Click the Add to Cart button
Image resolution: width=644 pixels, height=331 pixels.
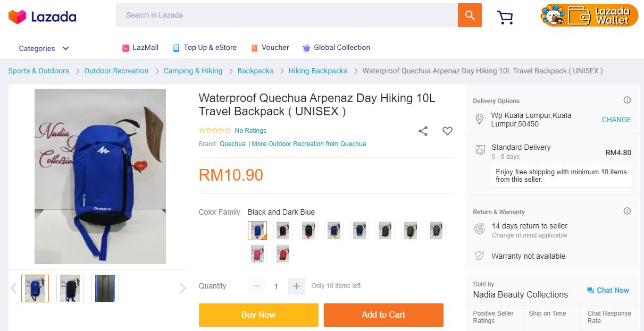(x=383, y=315)
